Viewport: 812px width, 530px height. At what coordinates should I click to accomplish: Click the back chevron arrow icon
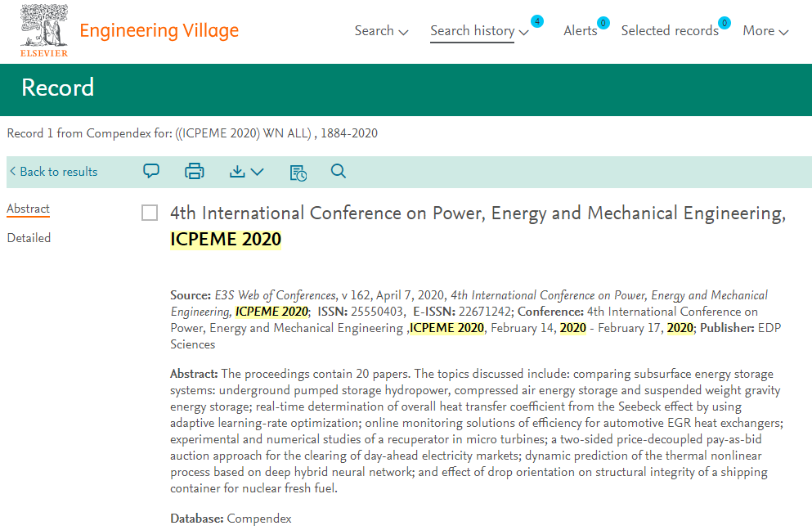coord(13,171)
